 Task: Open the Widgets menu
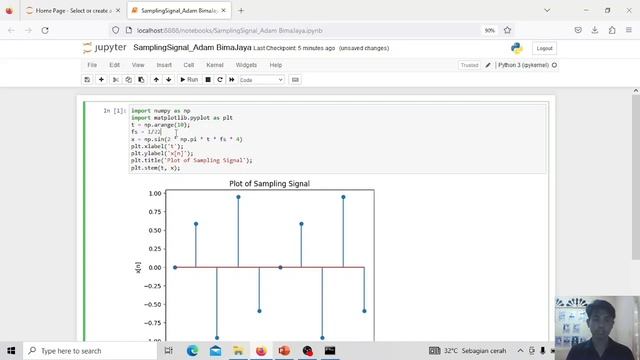pyautogui.click(x=246, y=65)
